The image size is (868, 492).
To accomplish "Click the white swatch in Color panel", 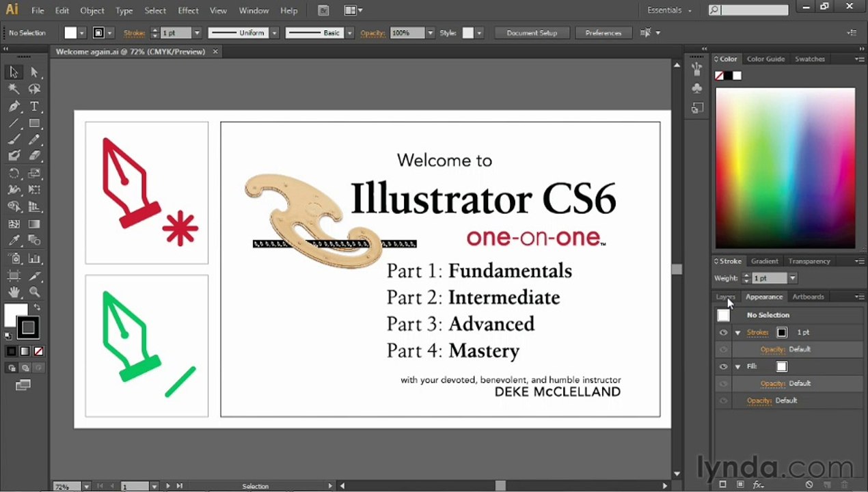I will tap(737, 76).
